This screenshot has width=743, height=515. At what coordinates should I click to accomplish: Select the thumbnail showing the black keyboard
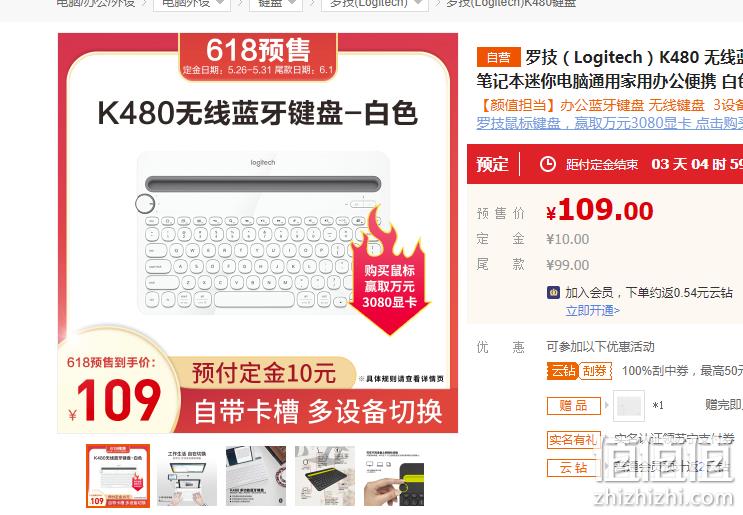point(325,476)
